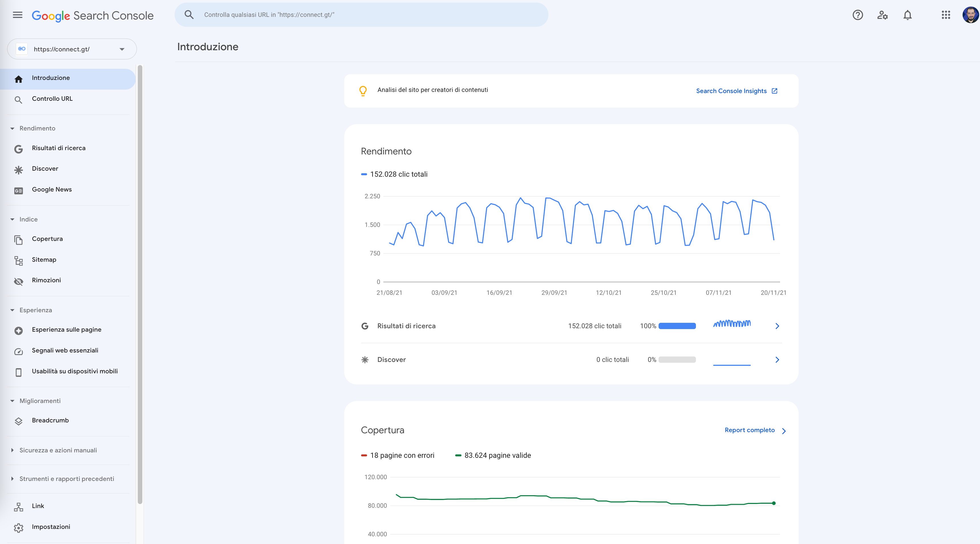980x544 pixels.
Task: Open the help question mark icon
Action: tap(857, 15)
